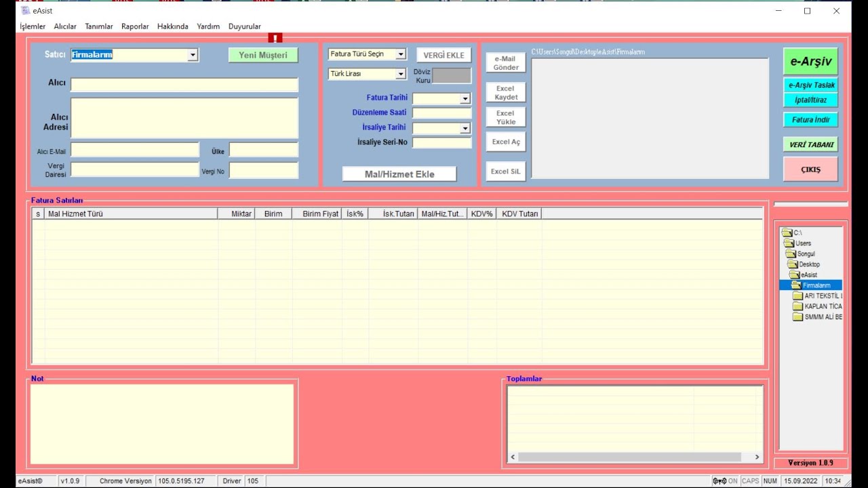Image resolution: width=868 pixels, height=488 pixels.
Task: Click the Mal/Hizmet Ekle button
Action: [x=399, y=174]
